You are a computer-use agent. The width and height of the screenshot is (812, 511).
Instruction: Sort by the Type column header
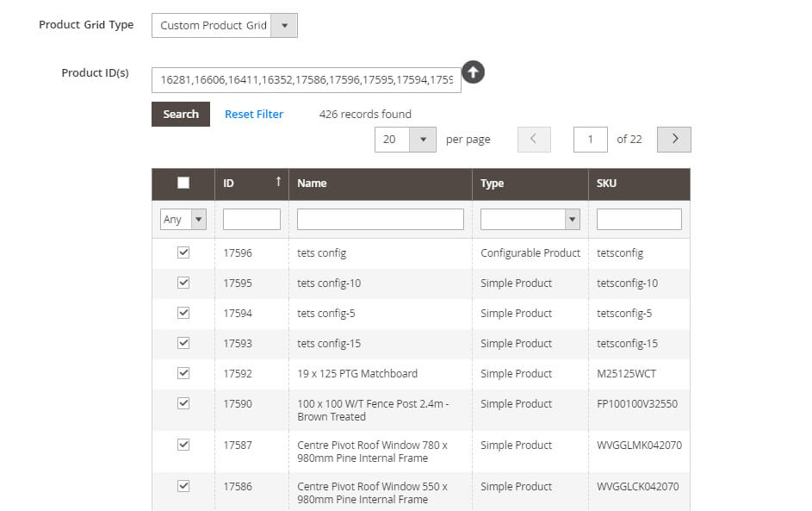click(492, 183)
